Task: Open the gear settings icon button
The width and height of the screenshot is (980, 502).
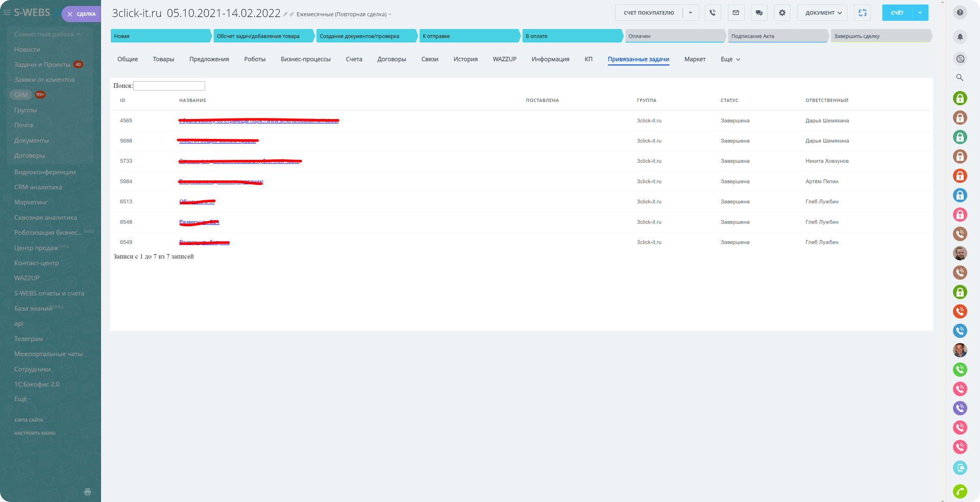Action: [x=782, y=13]
